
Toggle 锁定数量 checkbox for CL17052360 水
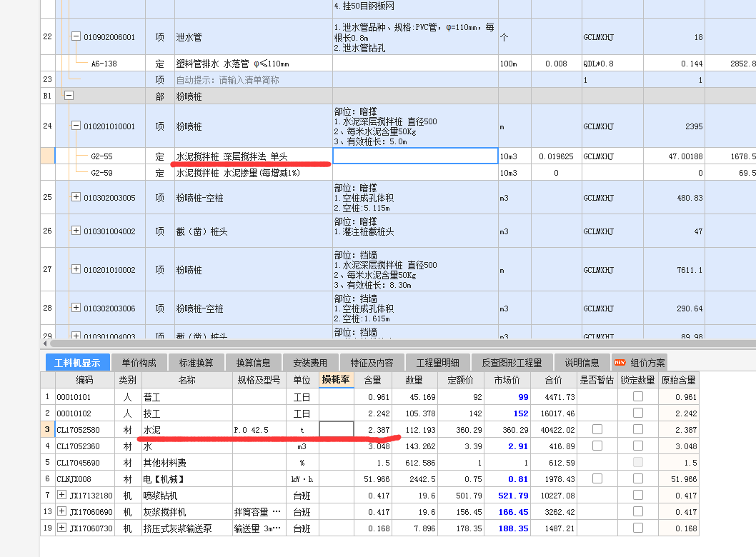click(638, 446)
